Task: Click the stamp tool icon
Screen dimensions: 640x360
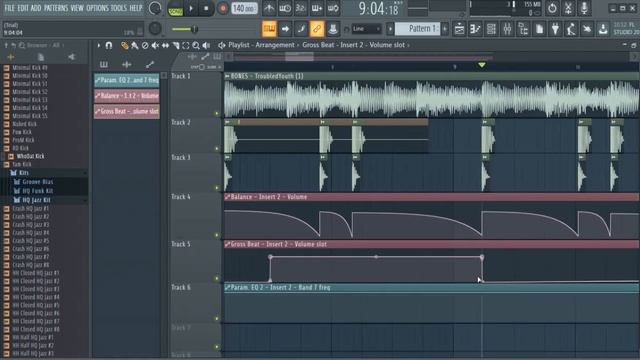Action: point(333,29)
